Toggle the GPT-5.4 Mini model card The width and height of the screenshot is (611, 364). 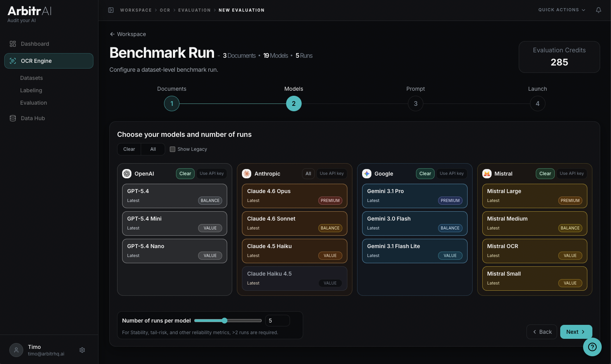174,223
